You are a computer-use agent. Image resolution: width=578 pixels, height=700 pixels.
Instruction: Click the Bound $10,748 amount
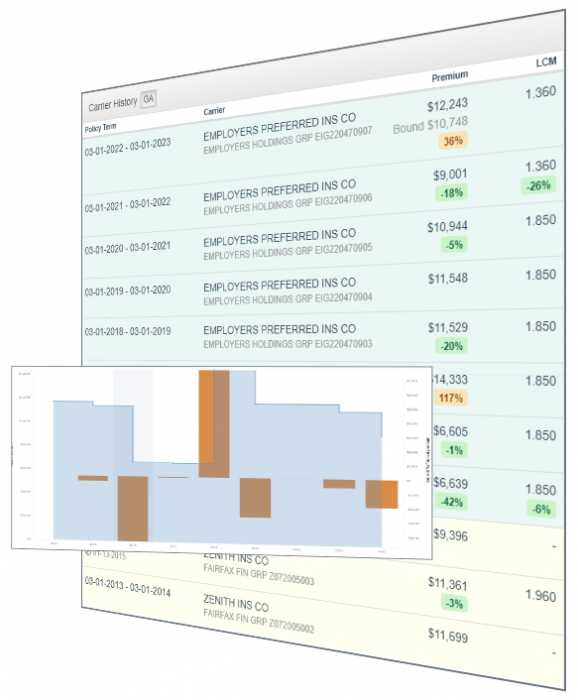coord(430,125)
